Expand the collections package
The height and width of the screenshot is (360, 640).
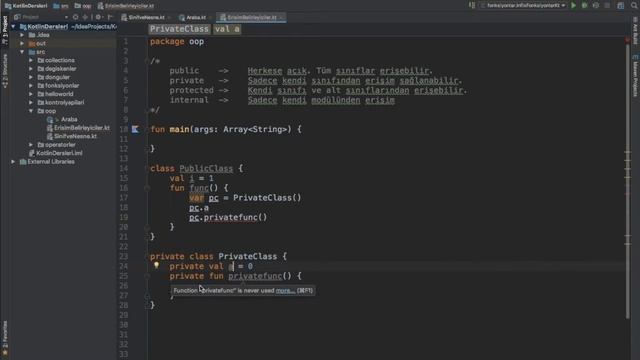(31, 60)
